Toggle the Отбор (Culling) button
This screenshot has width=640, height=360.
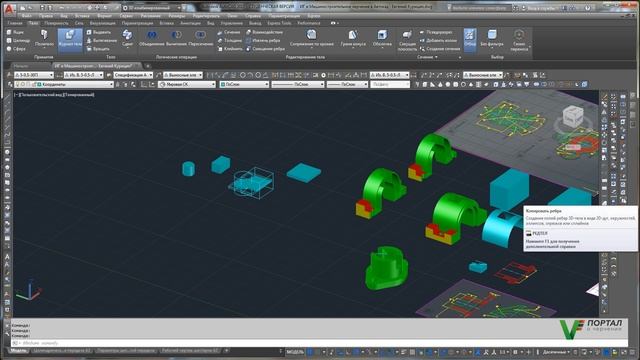[470, 40]
